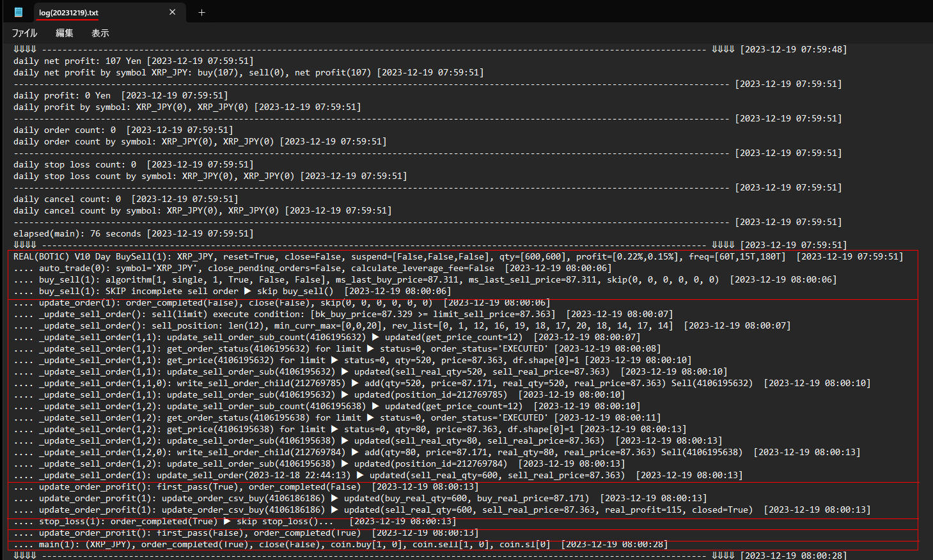Image resolution: width=933 pixels, height=560 pixels.
Task: Click the Notepad app icon in the title bar
Action: (x=19, y=12)
